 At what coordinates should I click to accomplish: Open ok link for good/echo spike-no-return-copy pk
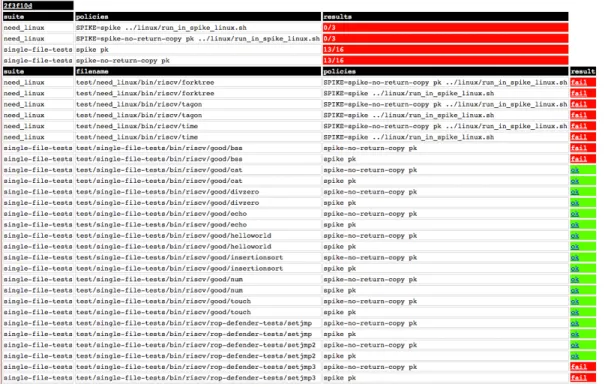click(x=575, y=213)
